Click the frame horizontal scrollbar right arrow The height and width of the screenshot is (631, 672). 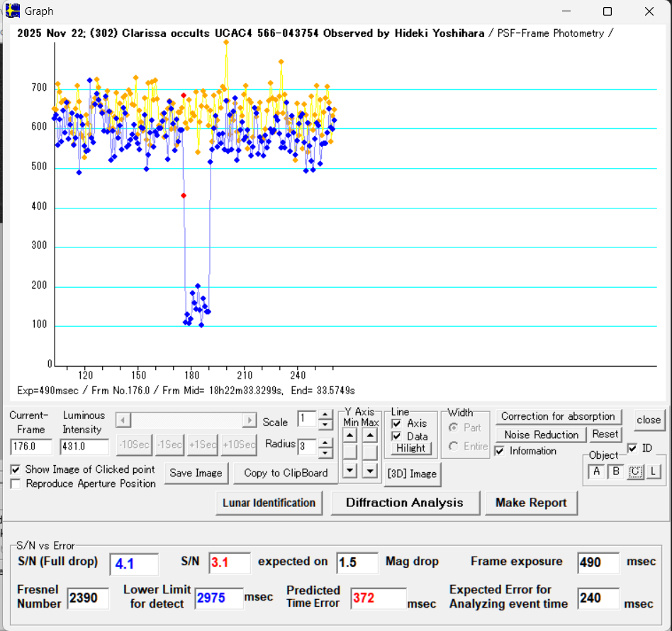(249, 420)
